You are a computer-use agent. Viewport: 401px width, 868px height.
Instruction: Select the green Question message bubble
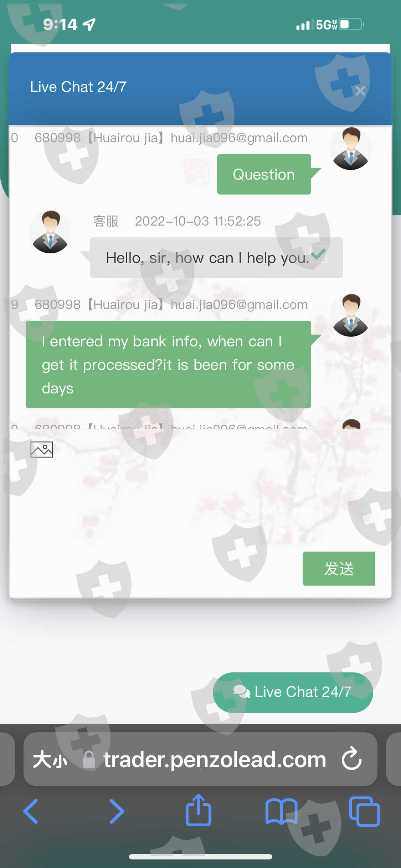pyautogui.click(x=264, y=174)
